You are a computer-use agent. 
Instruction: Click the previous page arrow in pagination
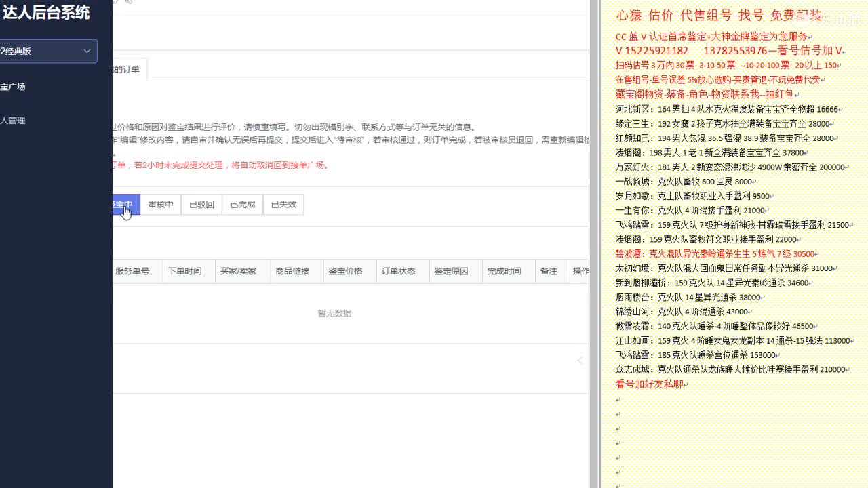click(580, 361)
